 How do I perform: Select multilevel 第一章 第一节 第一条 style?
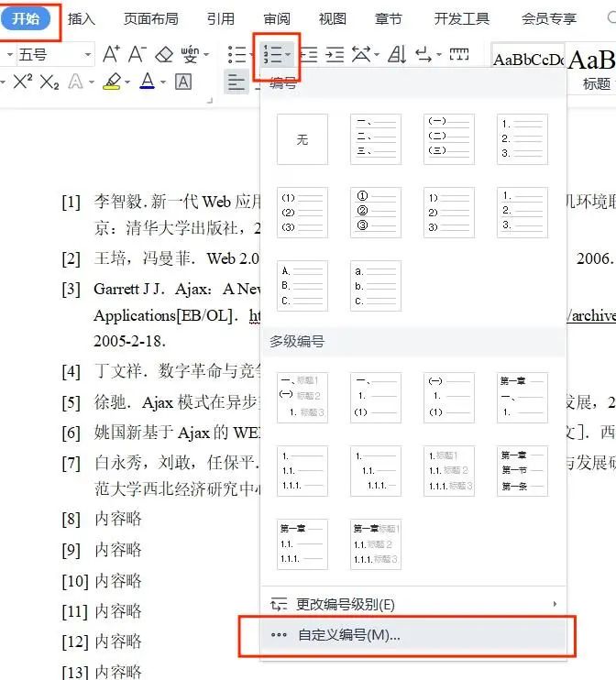click(522, 471)
